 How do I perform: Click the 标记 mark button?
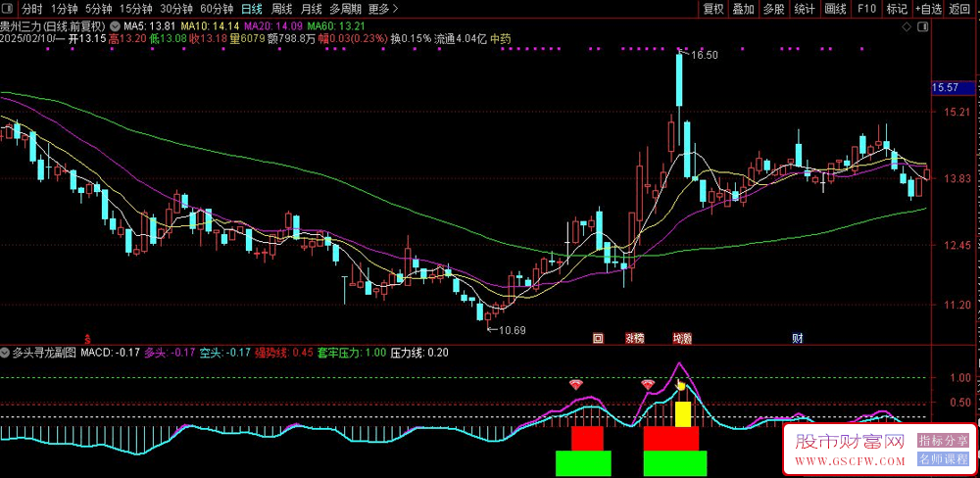[897, 9]
